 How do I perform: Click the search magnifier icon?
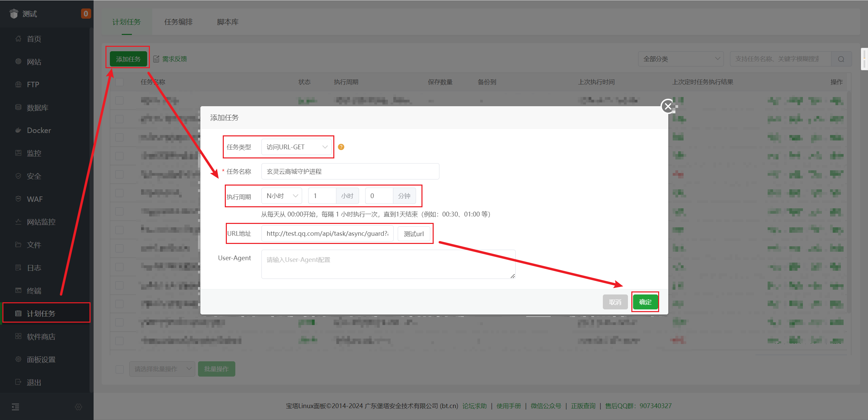[x=841, y=59]
